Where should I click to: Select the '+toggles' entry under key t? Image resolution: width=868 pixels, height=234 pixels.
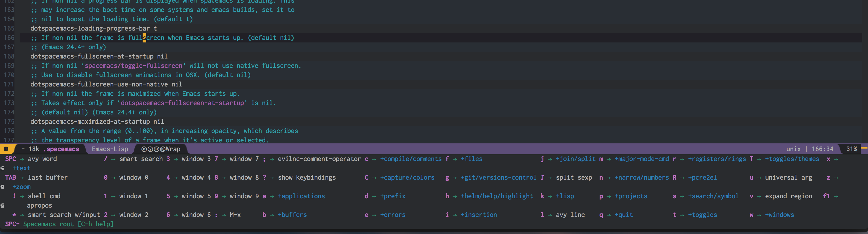[x=702, y=215]
